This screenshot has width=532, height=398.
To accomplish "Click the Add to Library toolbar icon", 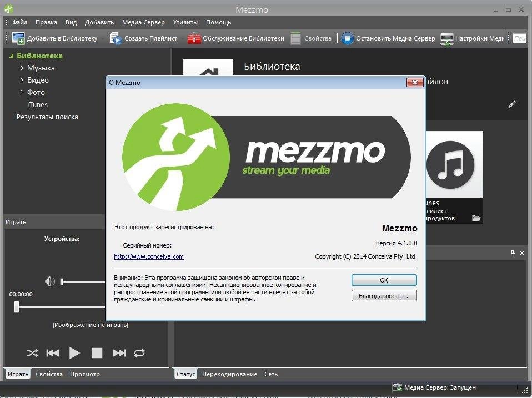I will pyautogui.click(x=18, y=38).
